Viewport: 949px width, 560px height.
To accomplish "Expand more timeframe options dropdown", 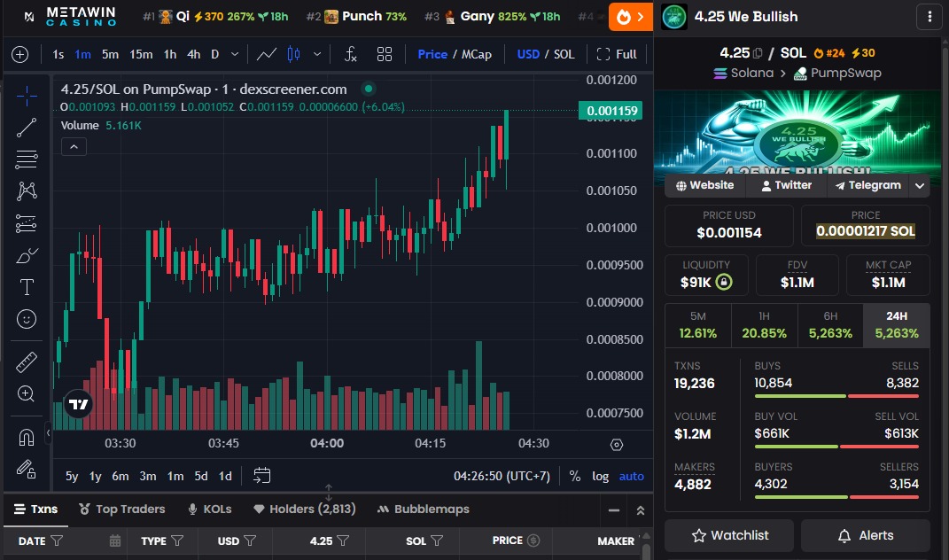I will pos(235,54).
